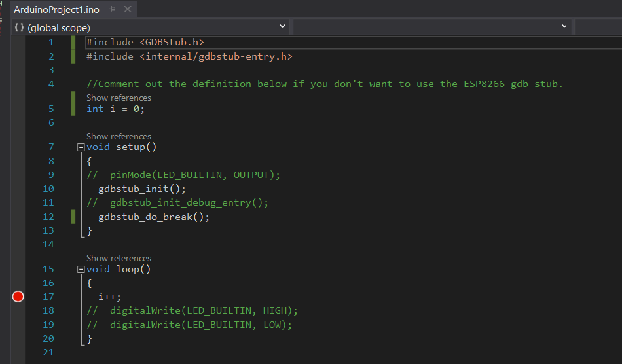
Task: Click the gdbstub-entry.h include line
Action: click(x=189, y=57)
